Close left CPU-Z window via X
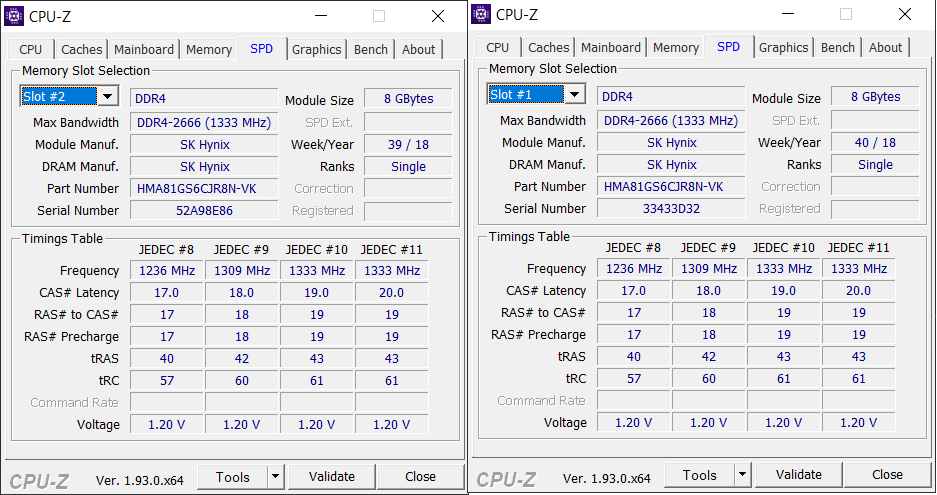The width and height of the screenshot is (937, 495). [x=437, y=16]
